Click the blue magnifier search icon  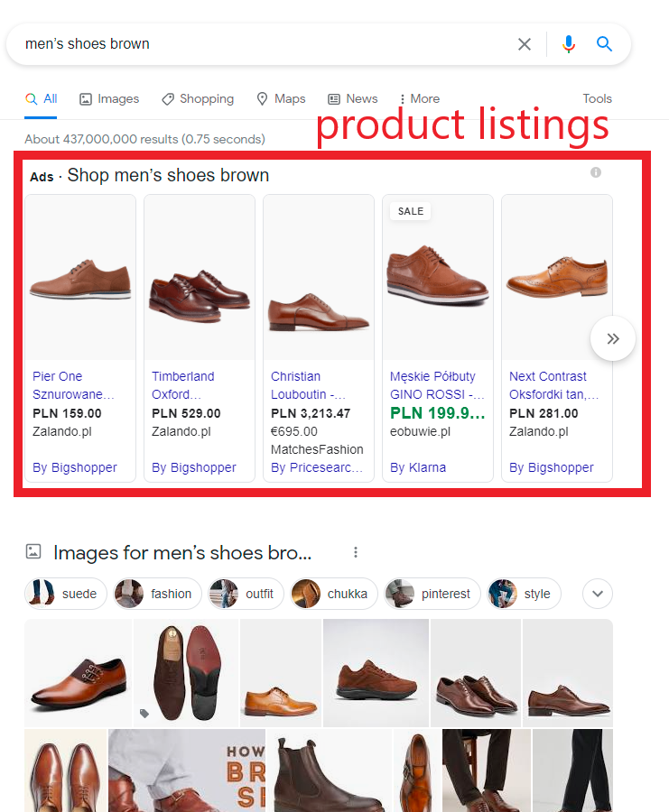(605, 44)
